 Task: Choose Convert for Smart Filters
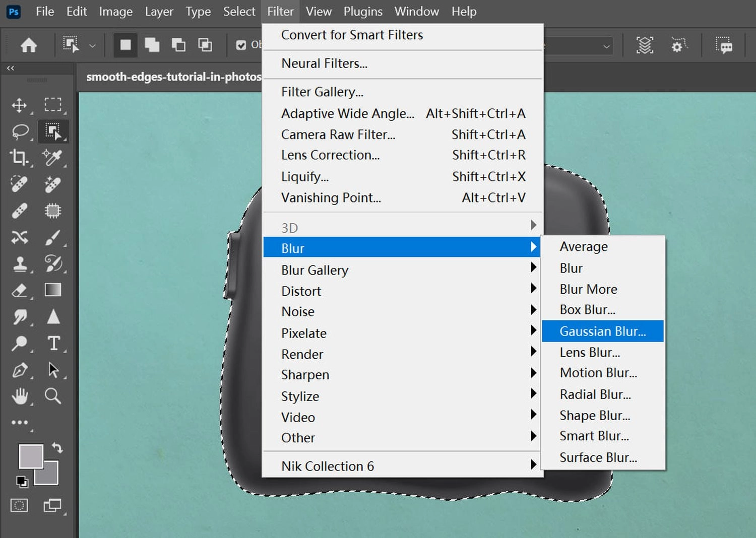[402, 35]
